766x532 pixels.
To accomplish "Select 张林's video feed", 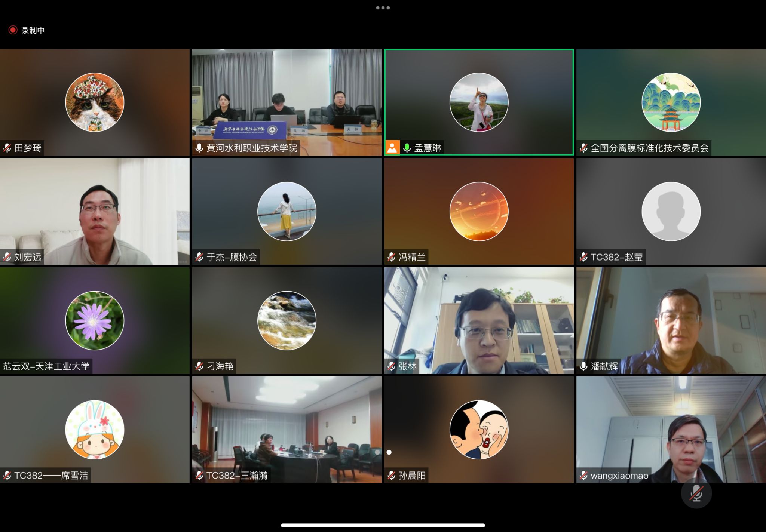I will [479, 320].
